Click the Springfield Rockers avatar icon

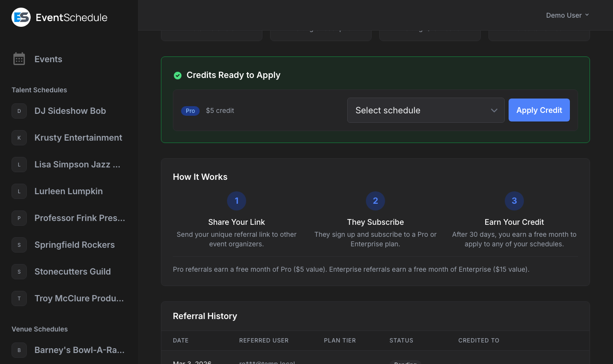(x=19, y=245)
